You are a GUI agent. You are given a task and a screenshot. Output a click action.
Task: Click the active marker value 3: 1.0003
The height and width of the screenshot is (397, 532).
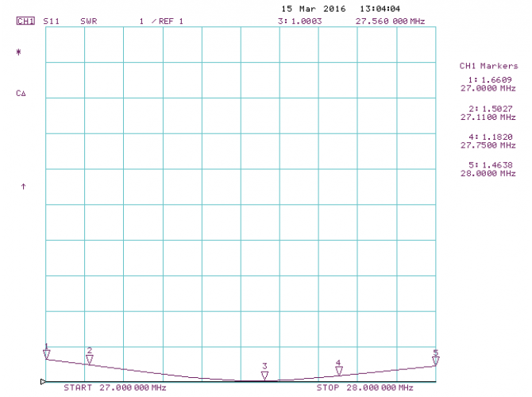pos(299,21)
